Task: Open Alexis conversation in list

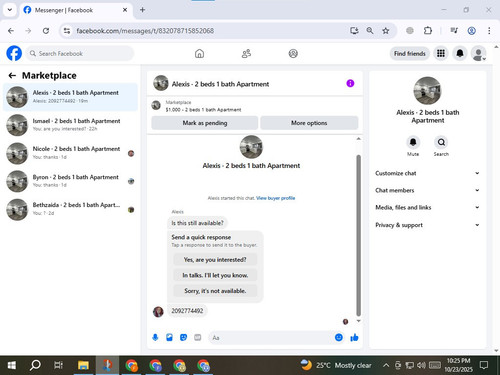Action: point(70,97)
